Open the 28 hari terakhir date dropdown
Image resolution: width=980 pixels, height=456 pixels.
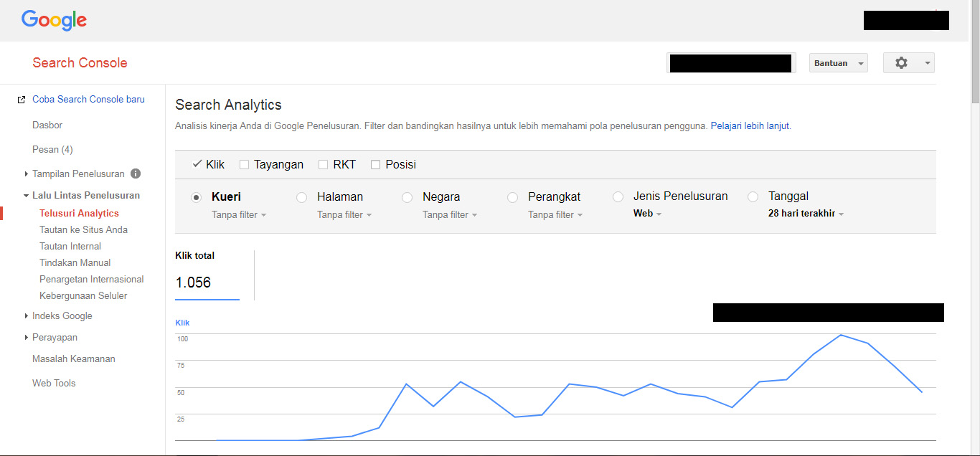[x=806, y=214]
